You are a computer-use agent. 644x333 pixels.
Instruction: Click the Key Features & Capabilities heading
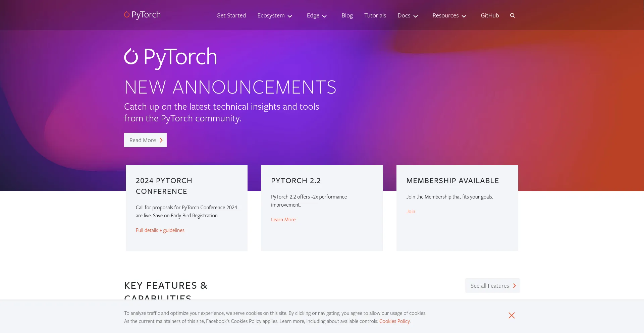click(x=166, y=290)
